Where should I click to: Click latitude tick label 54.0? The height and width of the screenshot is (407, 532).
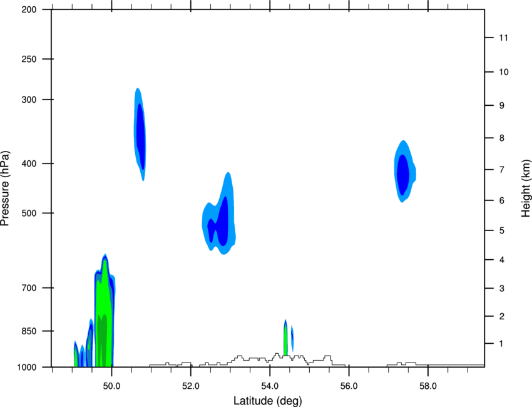(270, 386)
